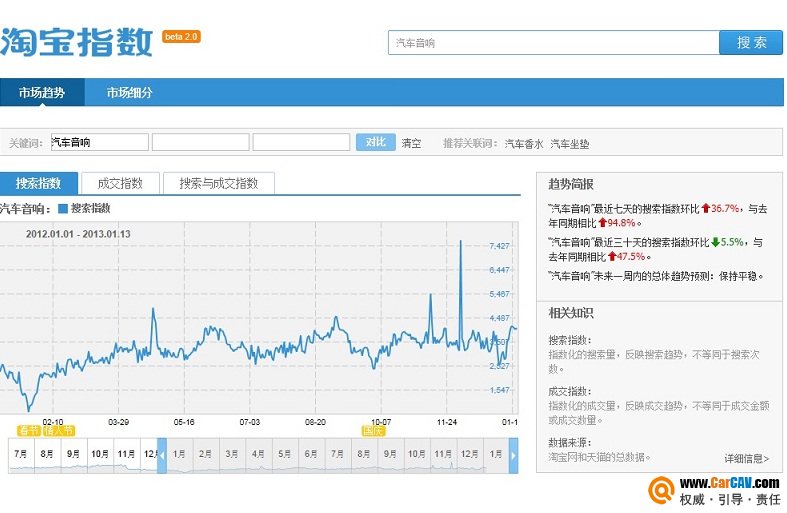Open the 市场趋势 tab
Image resolution: width=787 pixels, height=513 pixels.
tap(42, 92)
